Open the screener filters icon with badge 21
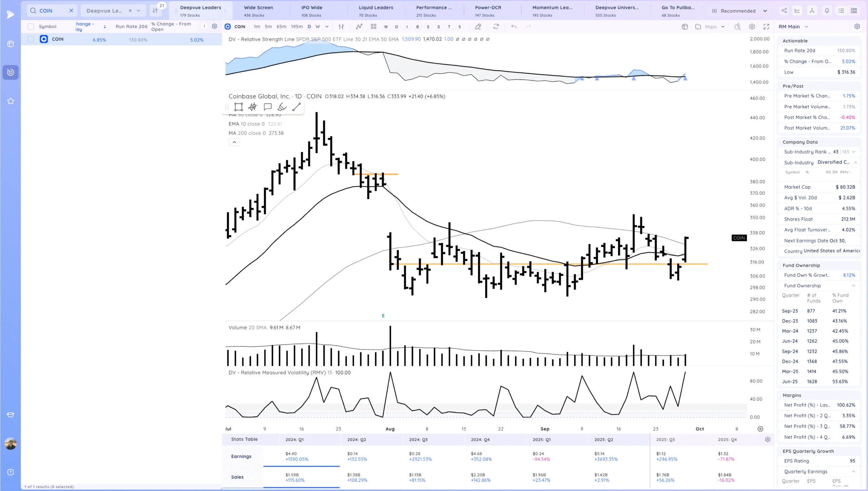 [x=155, y=11]
